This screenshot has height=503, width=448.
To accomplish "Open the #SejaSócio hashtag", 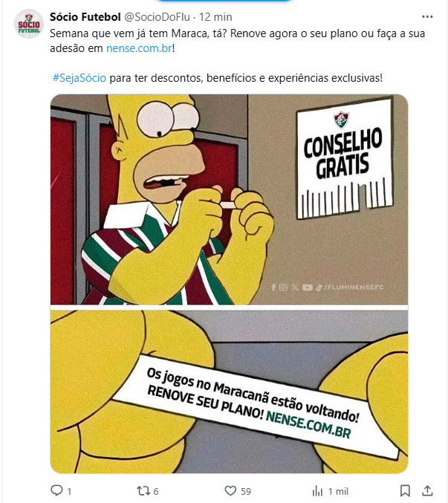I will click(79, 78).
